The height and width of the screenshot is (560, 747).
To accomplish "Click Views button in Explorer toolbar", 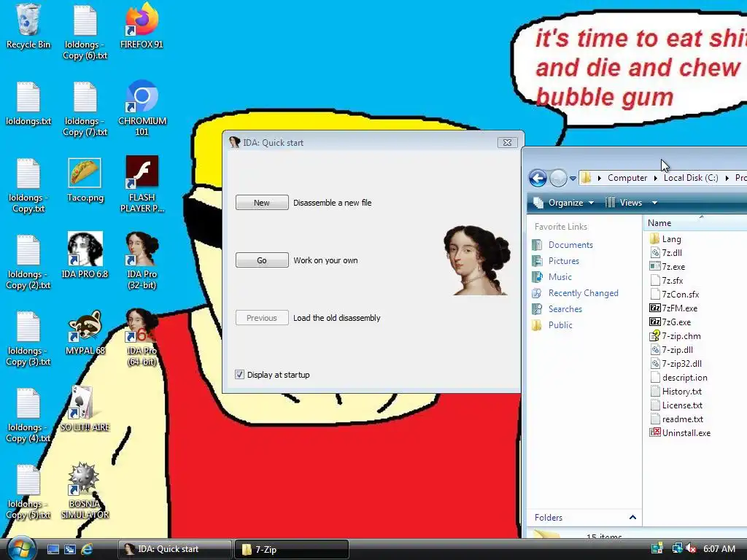I will pyautogui.click(x=624, y=203).
